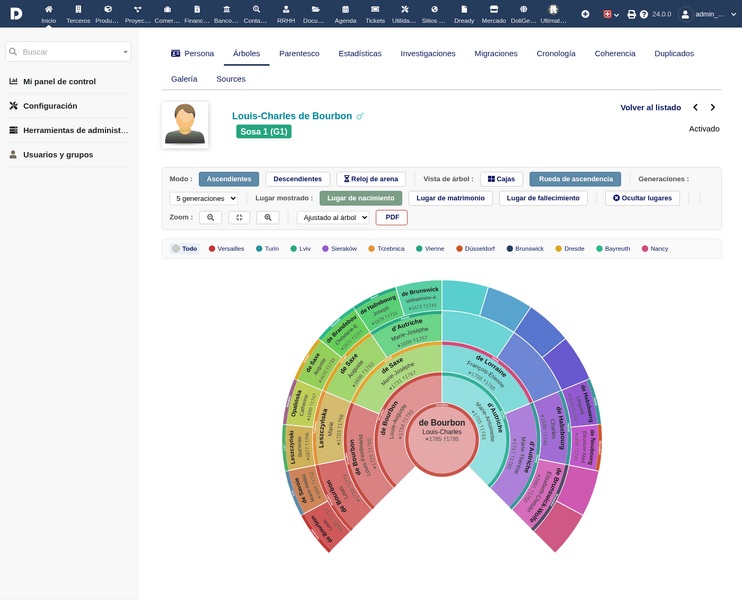Open the Ajustado al árbol dropdown
The width and height of the screenshot is (742, 600).
pos(333,218)
